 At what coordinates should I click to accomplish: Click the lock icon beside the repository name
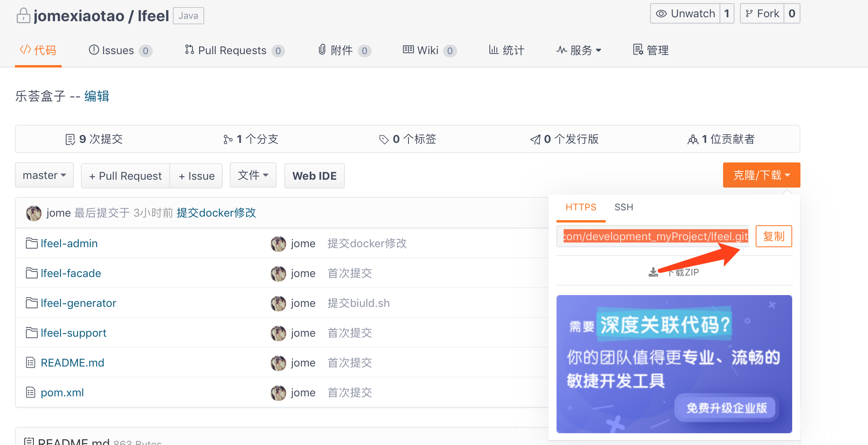tap(23, 15)
